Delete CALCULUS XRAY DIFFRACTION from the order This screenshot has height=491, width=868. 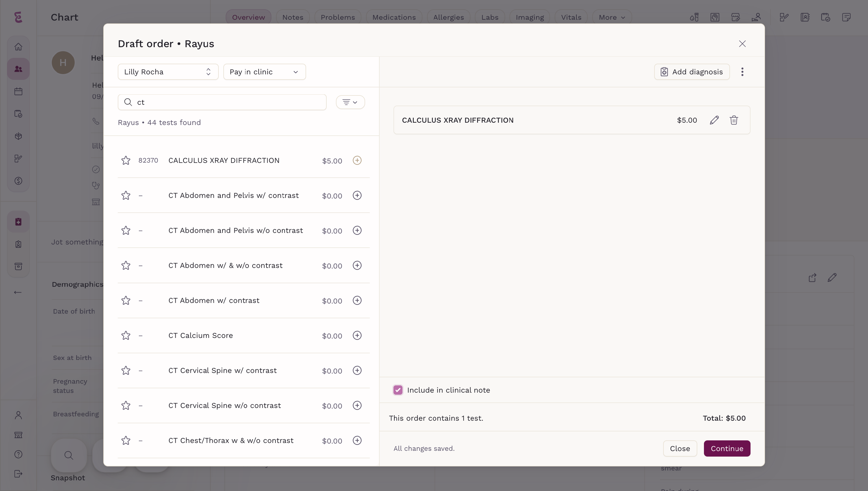[x=734, y=120]
